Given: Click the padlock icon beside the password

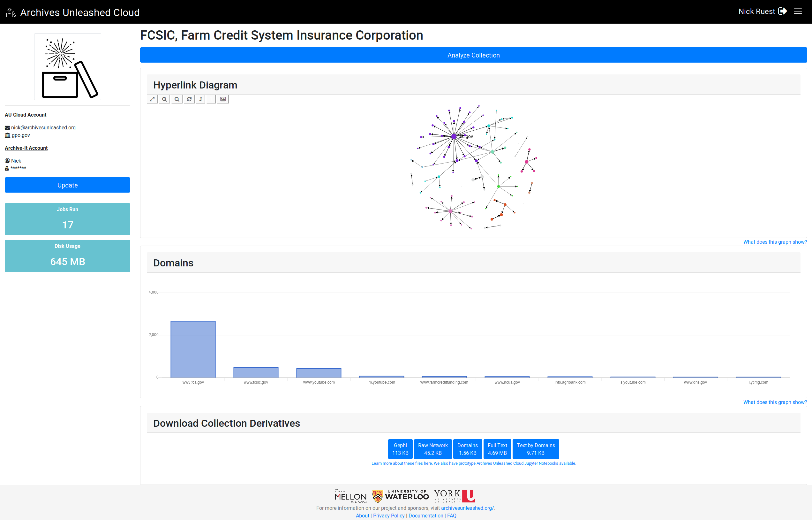Looking at the screenshot, I should tap(7, 168).
